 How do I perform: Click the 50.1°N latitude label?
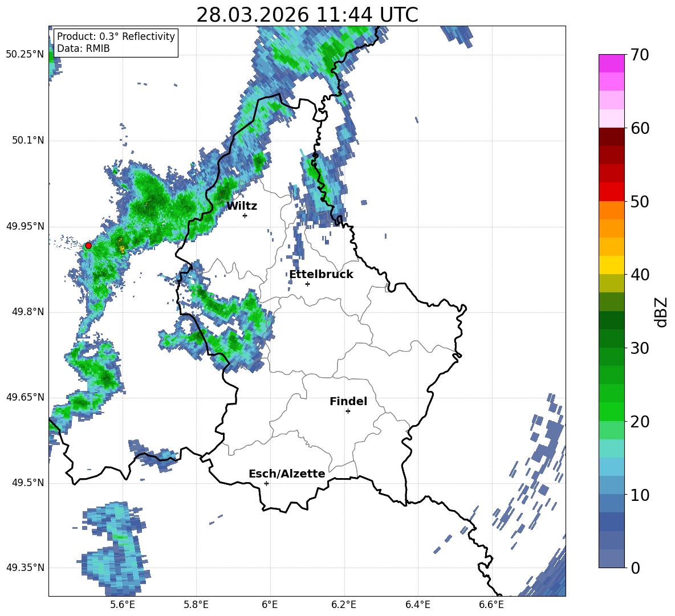coord(27,140)
